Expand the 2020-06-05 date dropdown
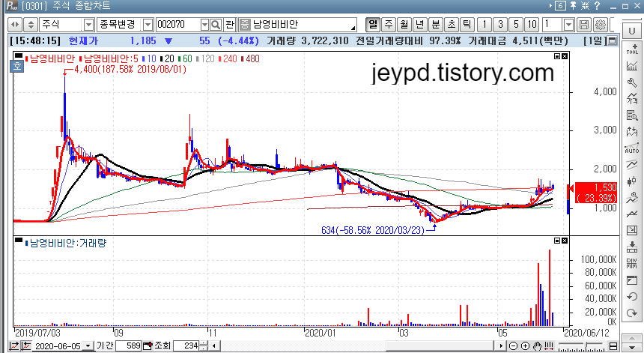Screen dimensions: 644x353 tap(88, 346)
